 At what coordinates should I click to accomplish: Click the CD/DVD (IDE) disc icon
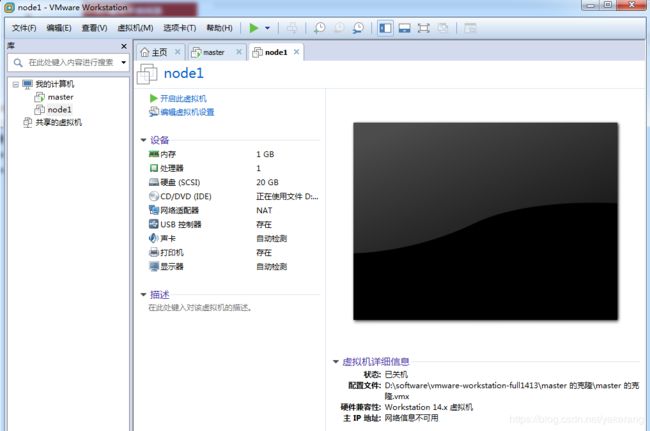coord(154,196)
